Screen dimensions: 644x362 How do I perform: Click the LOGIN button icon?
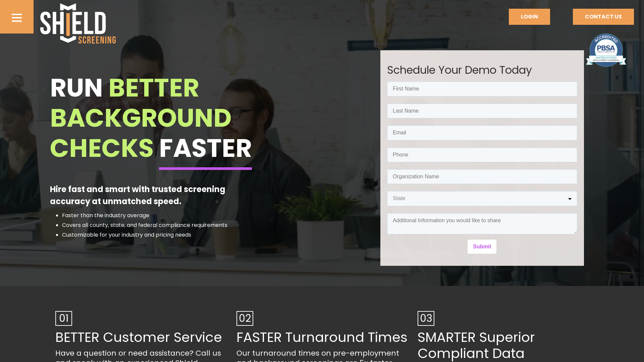pyautogui.click(x=529, y=16)
